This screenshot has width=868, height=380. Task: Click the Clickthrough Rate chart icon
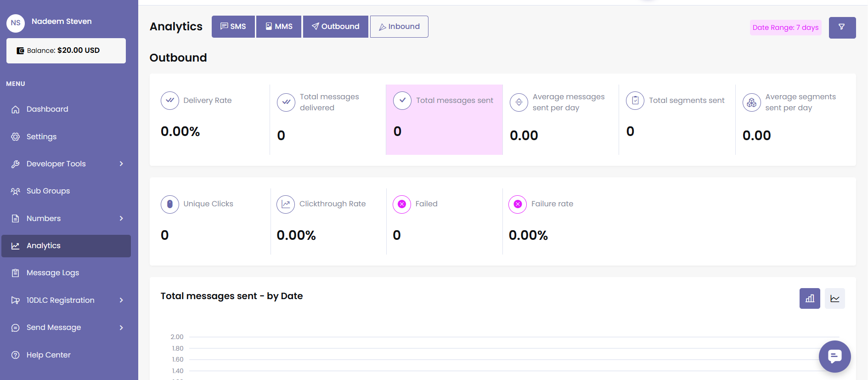[x=286, y=204]
